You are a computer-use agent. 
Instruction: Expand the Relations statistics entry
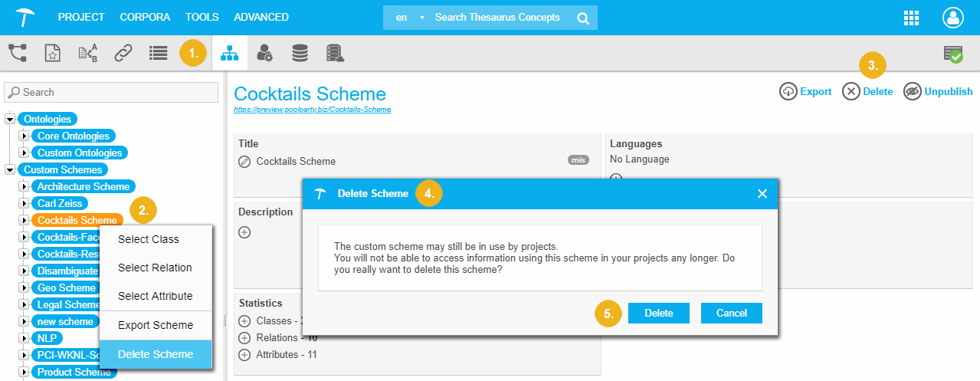tap(244, 338)
